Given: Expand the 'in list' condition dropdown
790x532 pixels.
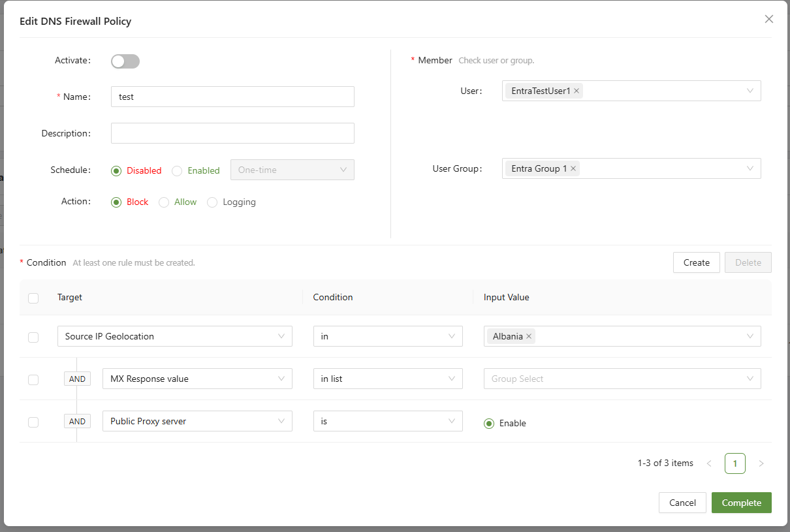Looking at the screenshot, I should [388, 379].
